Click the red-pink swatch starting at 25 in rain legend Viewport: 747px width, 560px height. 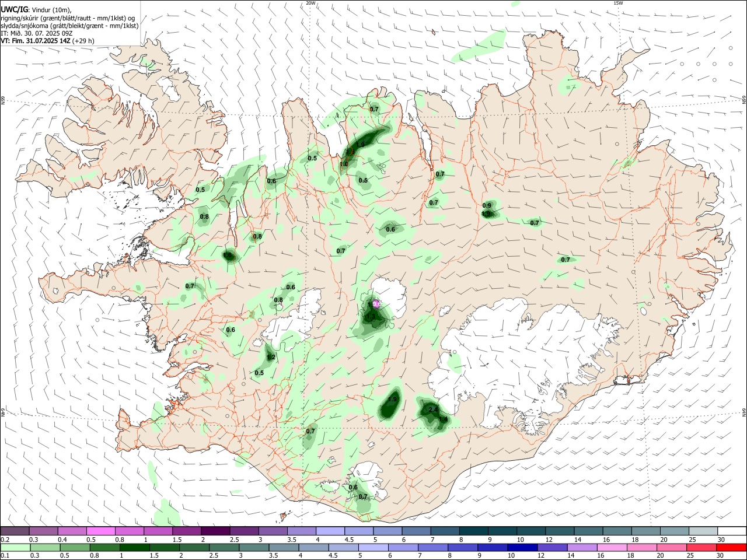click(701, 547)
